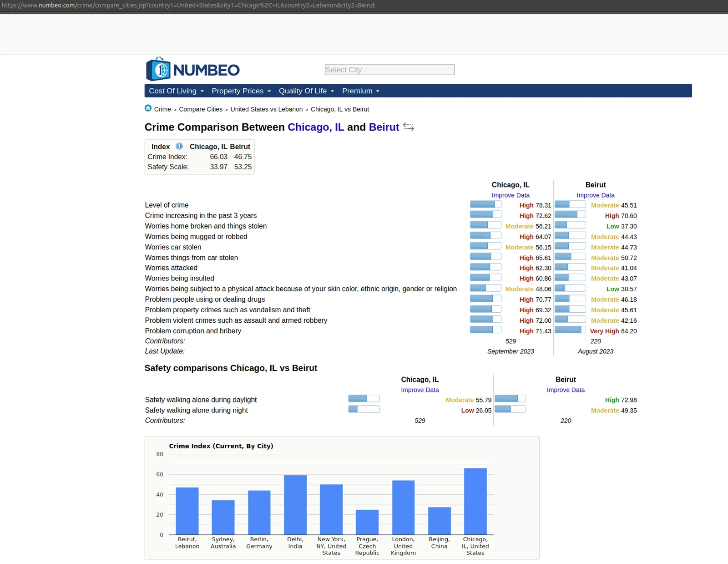Click 'Safety comparisons Chicago, IL vs Beirut' heading
The width and height of the screenshot is (728, 564).
(x=231, y=368)
